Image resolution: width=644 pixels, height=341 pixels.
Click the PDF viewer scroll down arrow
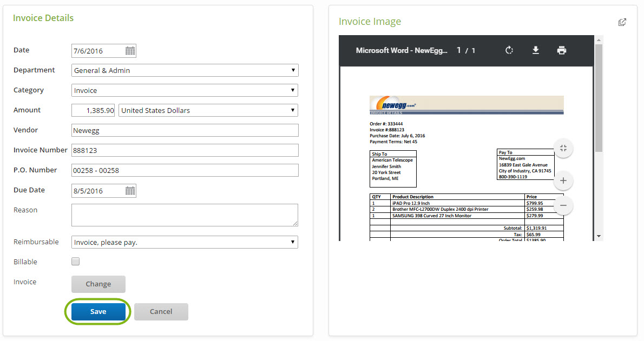click(599, 236)
